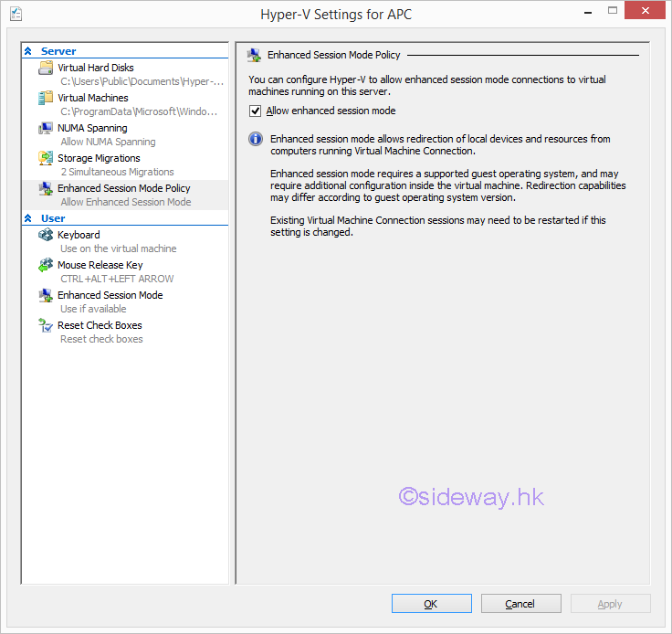This screenshot has height=634, width=672.
Task: Collapse the Server section chevron
Action: point(28,51)
